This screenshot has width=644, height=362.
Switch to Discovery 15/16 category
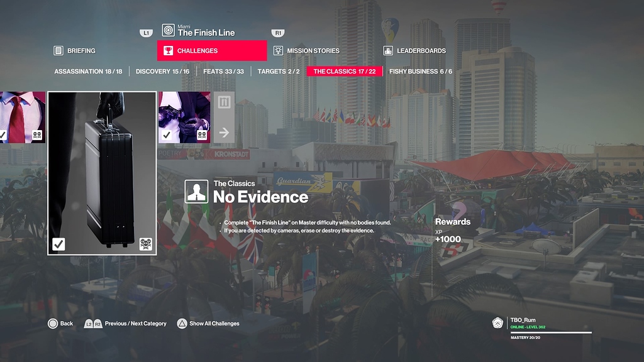click(x=163, y=72)
